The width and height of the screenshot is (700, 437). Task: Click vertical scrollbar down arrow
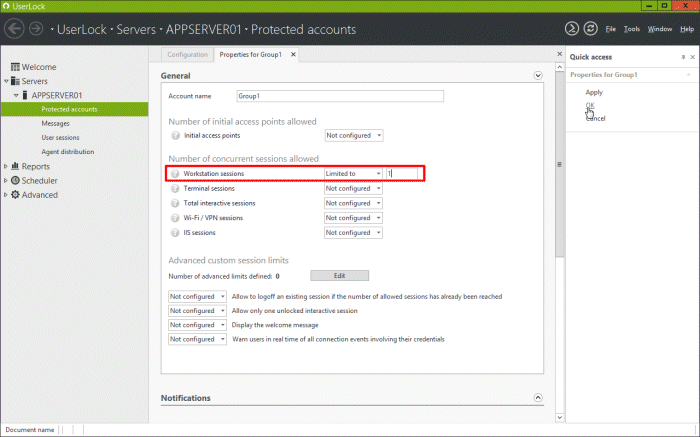click(559, 417)
